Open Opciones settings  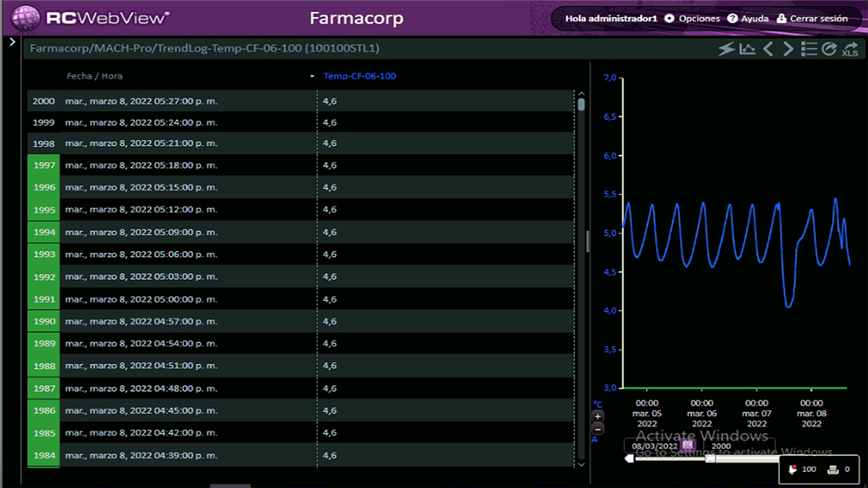tap(692, 18)
